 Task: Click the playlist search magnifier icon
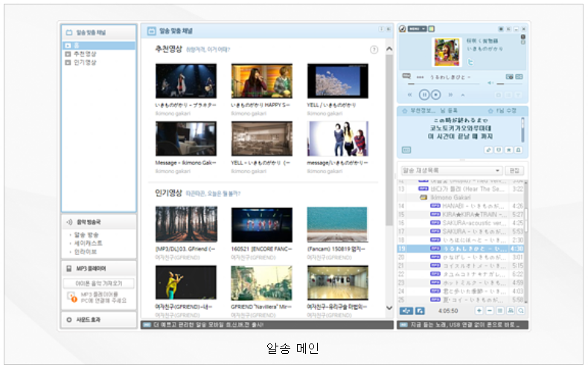pyautogui.click(x=521, y=311)
